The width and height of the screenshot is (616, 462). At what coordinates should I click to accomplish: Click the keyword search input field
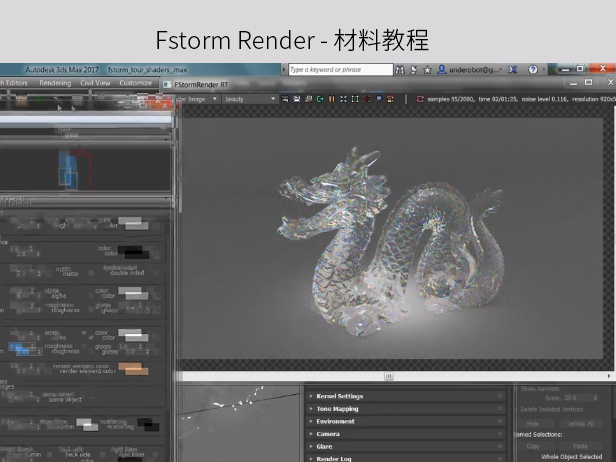340,70
